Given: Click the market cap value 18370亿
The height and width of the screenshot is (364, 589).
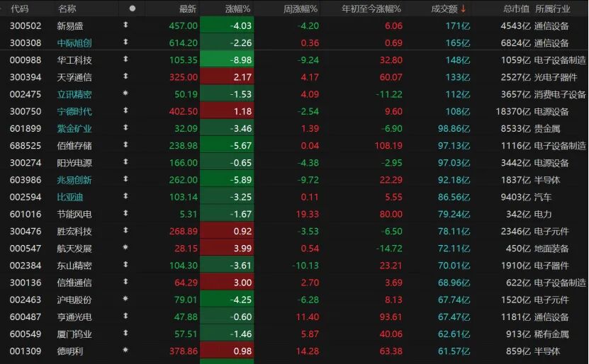Looking at the screenshot, I should [513, 111].
